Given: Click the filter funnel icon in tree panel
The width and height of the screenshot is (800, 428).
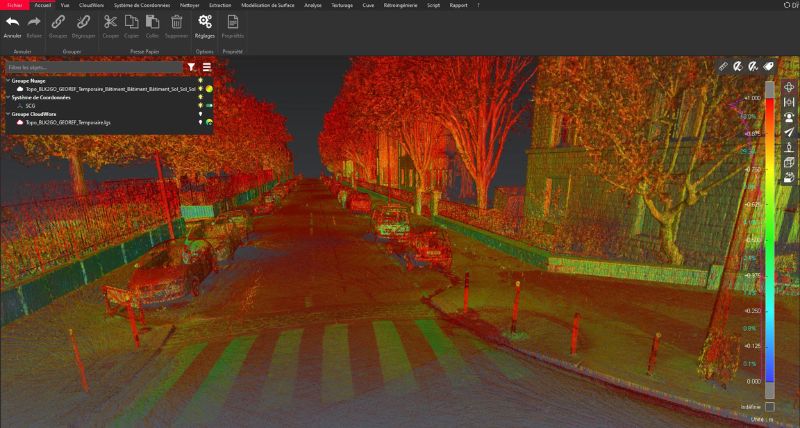Looking at the screenshot, I should 191,67.
